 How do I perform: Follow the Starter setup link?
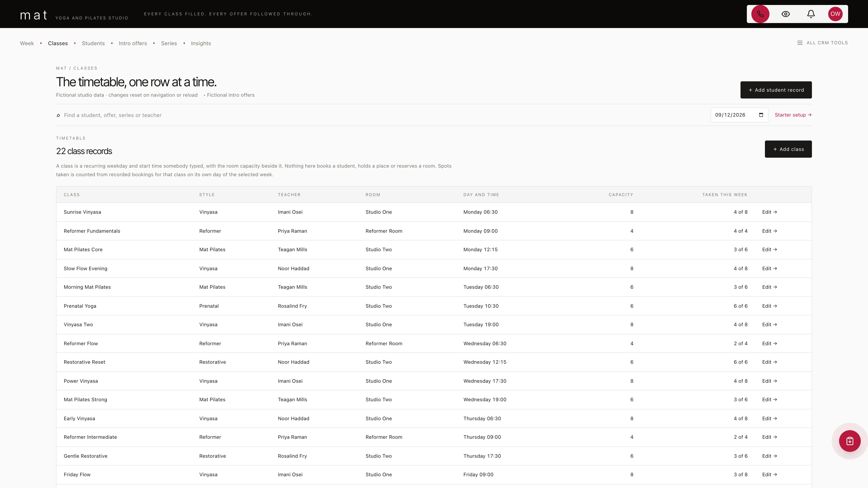(793, 115)
